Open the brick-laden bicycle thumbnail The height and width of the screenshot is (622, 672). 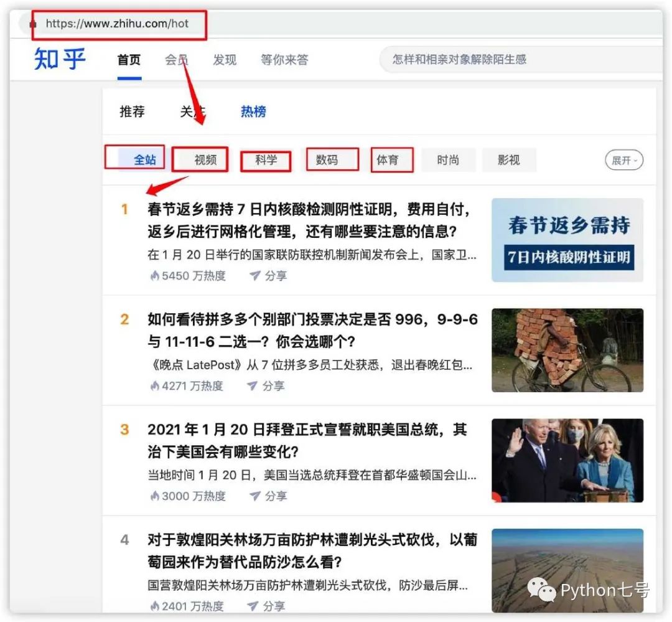pyautogui.click(x=567, y=350)
